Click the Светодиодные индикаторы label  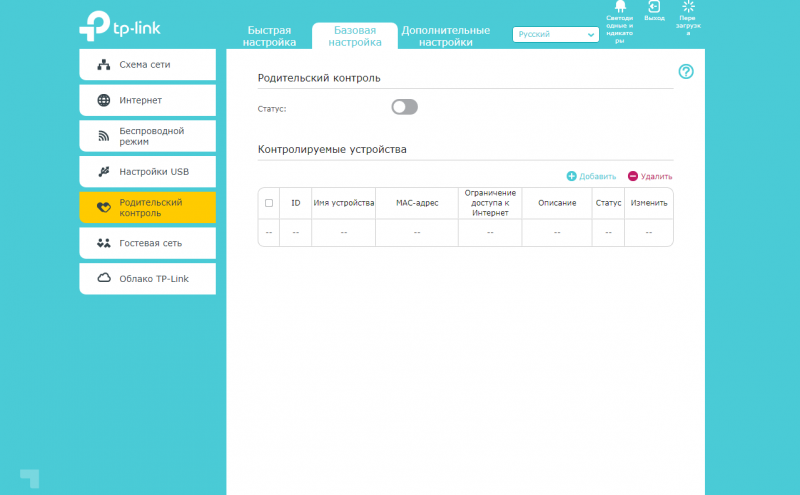tap(619, 30)
